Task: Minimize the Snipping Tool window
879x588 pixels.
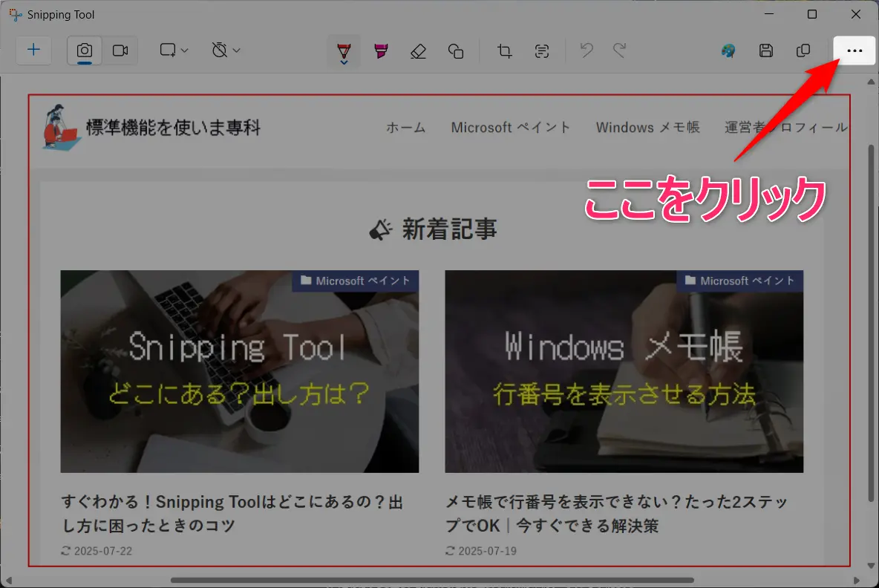Action: [x=769, y=14]
